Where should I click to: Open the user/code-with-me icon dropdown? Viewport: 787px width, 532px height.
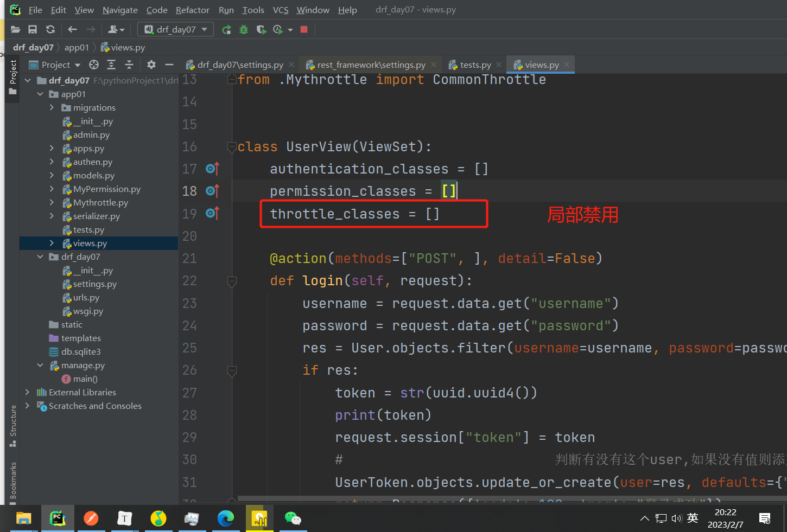116,29
